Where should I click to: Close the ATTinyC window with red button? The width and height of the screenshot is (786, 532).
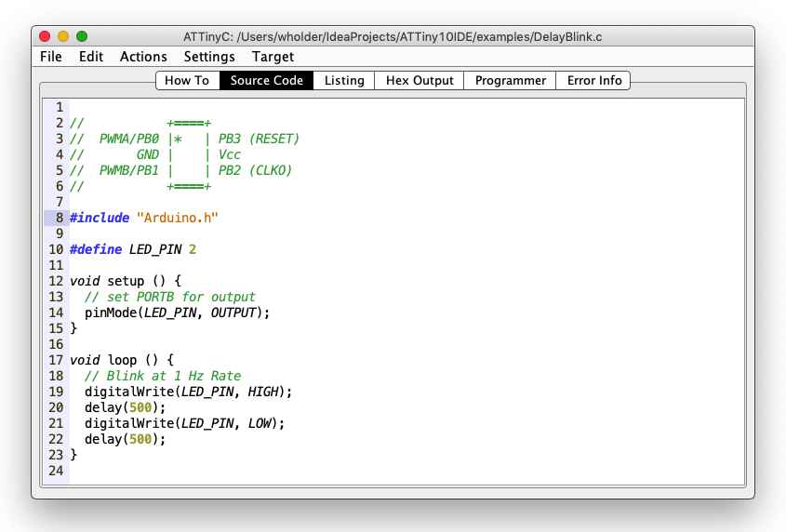click(x=45, y=36)
